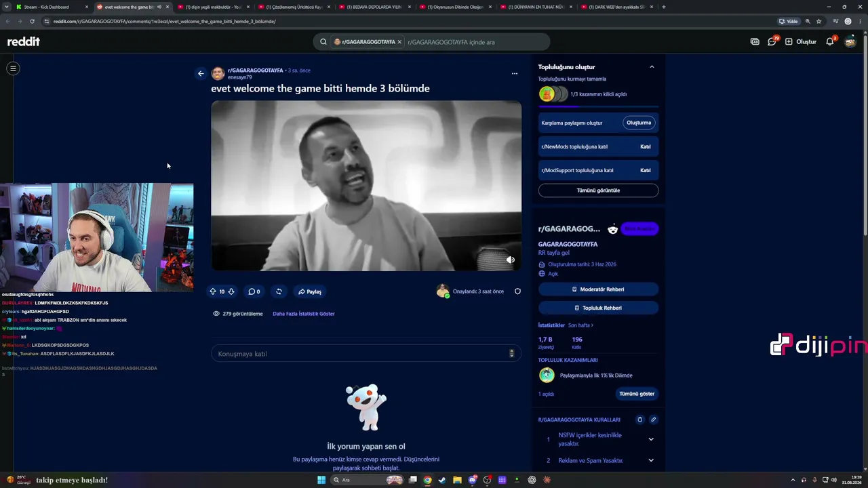
Task: Click the award/repost icon under the post
Action: tap(279, 291)
